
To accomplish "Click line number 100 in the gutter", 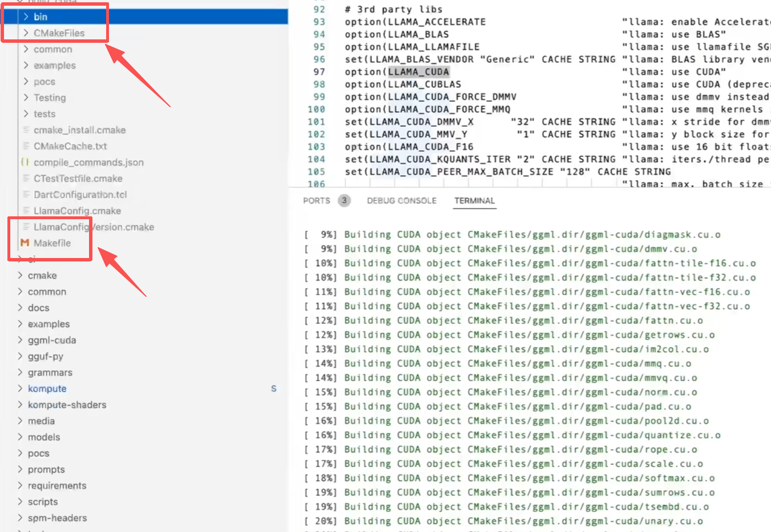I will [317, 110].
